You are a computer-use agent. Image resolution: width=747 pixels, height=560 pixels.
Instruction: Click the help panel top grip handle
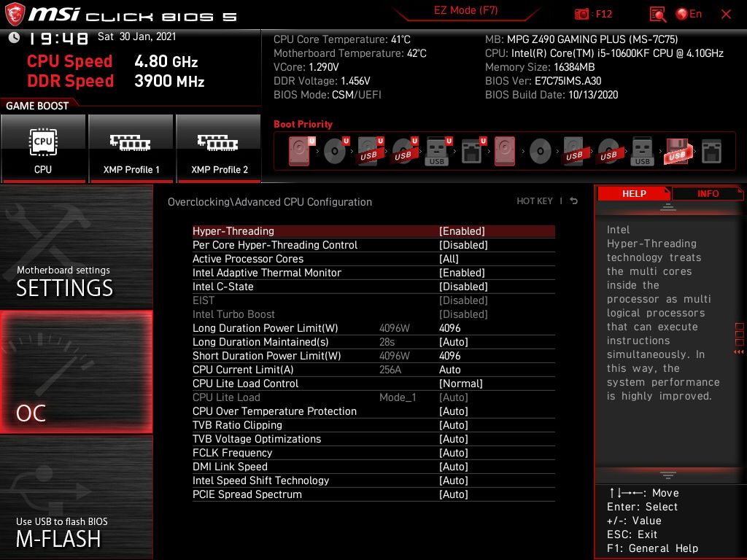(668, 207)
